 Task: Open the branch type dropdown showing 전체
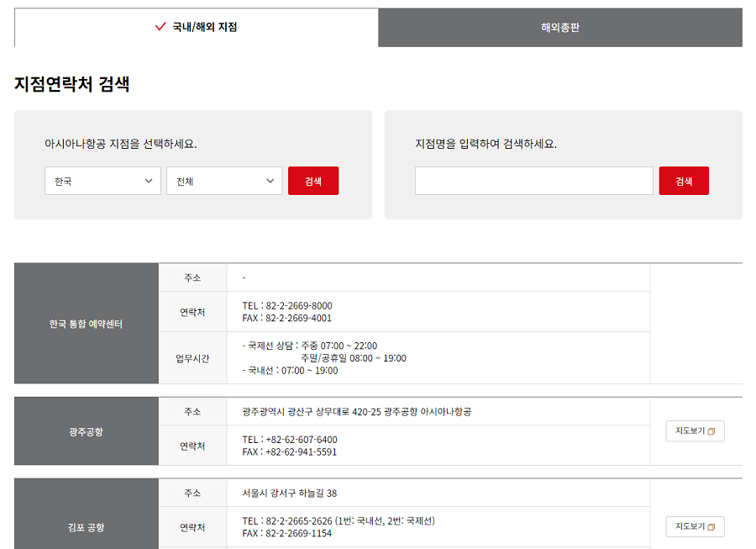[223, 180]
